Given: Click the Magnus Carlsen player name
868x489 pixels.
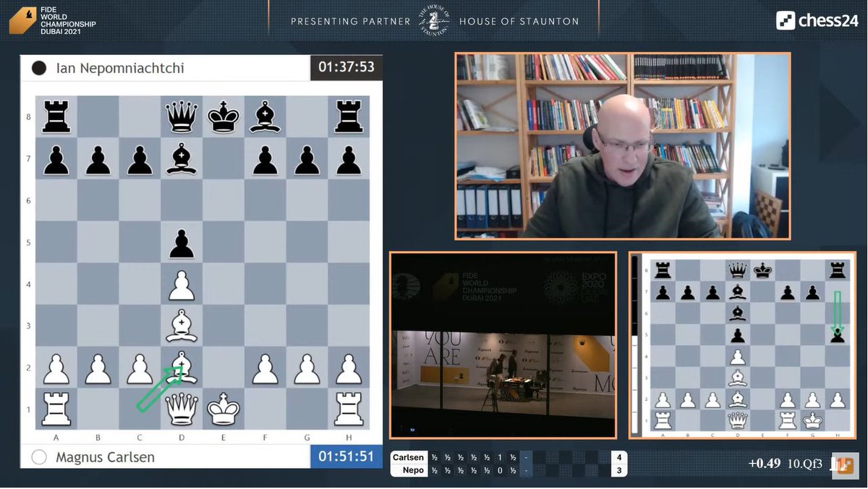Looking at the screenshot, I should pyautogui.click(x=106, y=457).
